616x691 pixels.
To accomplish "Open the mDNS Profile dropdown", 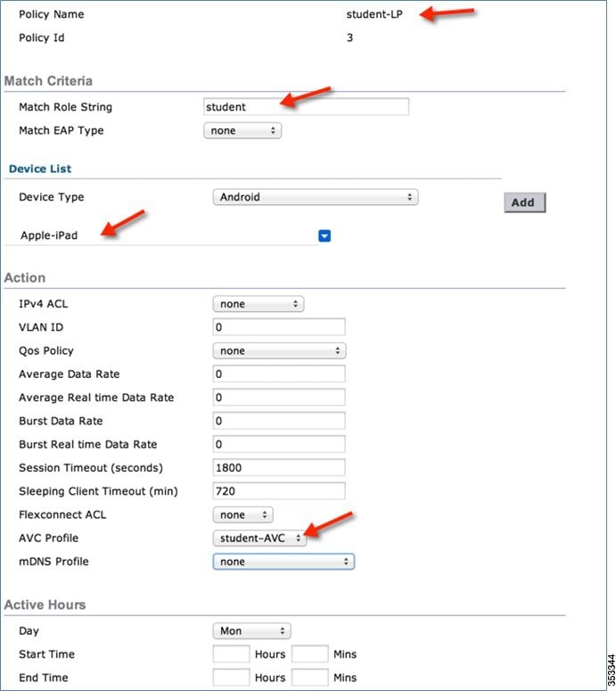I will (x=283, y=562).
